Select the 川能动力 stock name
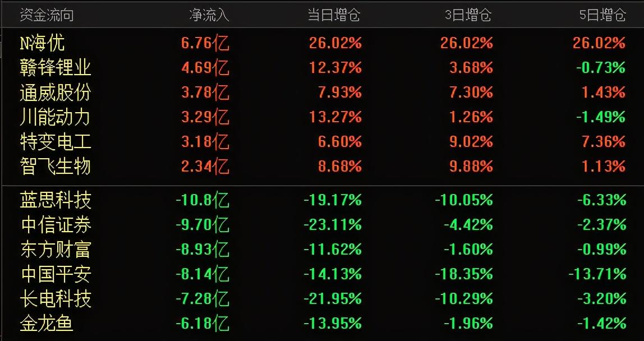The image size is (644, 341). [56, 117]
